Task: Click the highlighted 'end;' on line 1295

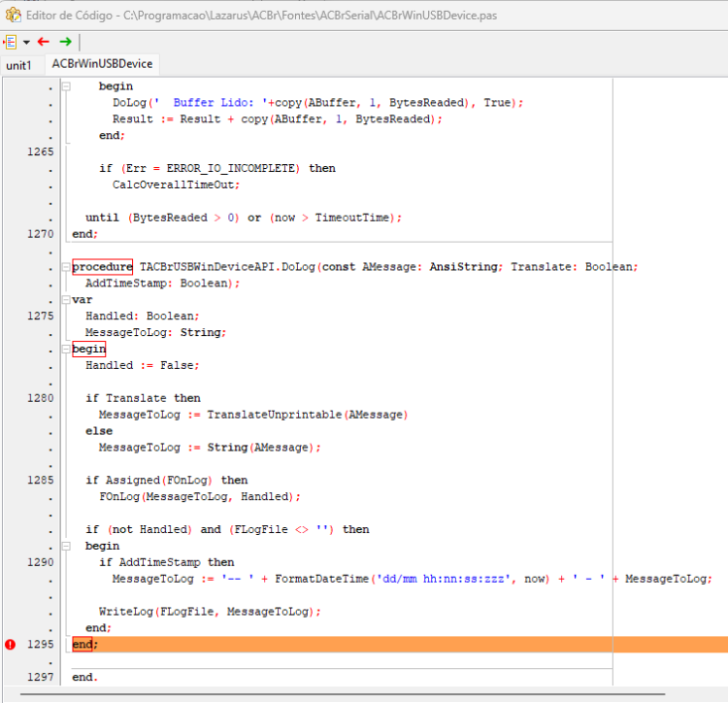Action: [85, 645]
